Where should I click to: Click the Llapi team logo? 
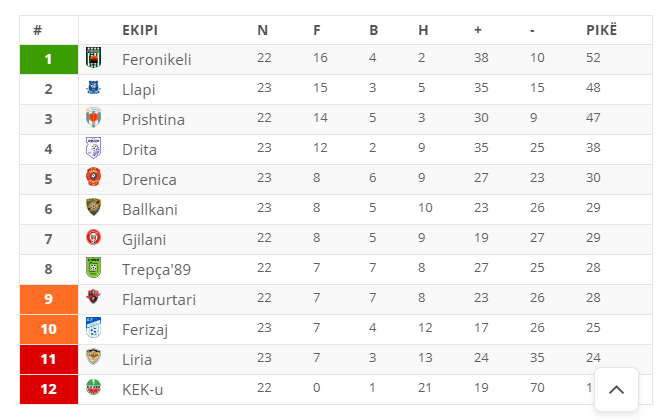(x=94, y=87)
